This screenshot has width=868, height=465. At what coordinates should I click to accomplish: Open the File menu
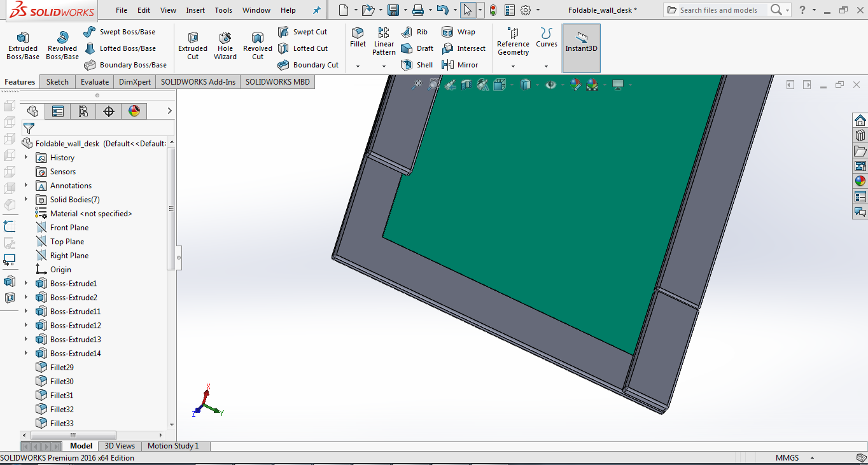coord(122,10)
